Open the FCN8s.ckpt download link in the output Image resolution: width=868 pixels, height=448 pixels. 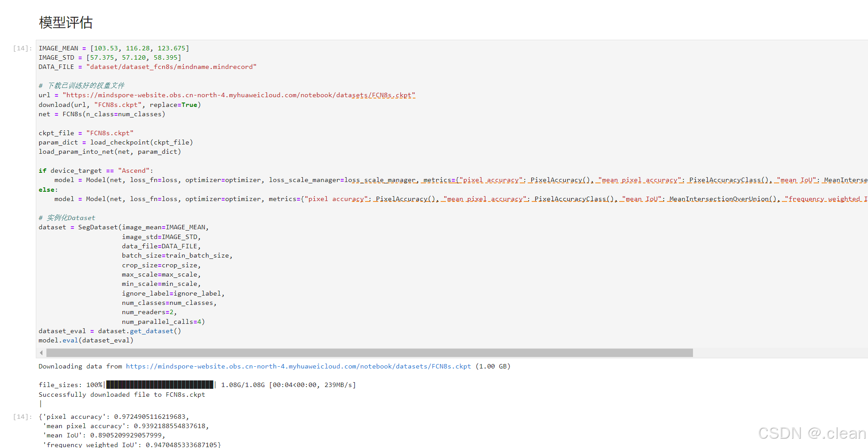click(x=298, y=366)
